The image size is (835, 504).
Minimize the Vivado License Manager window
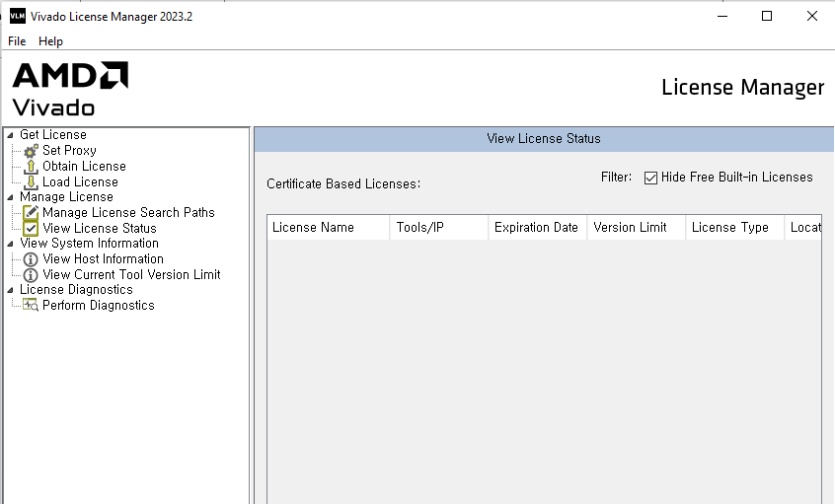click(722, 16)
